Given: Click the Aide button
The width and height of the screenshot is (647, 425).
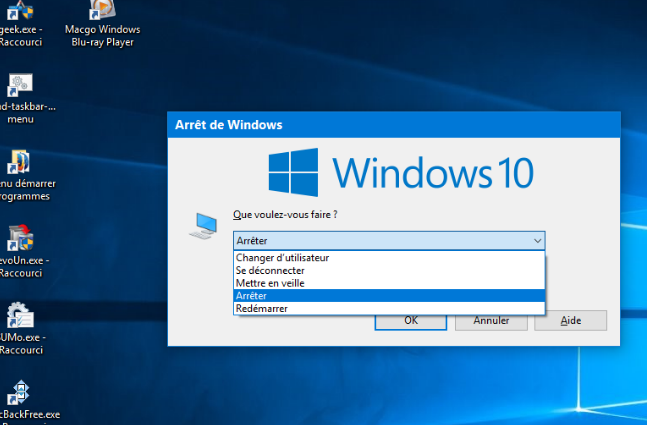Looking at the screenshot, I should pyautogui.click(x=571, y=321).
